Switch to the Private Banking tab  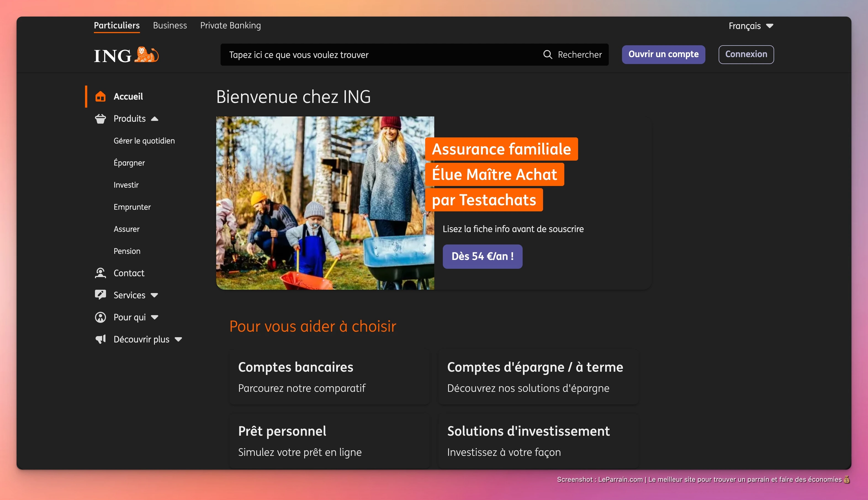pos(230,26)
